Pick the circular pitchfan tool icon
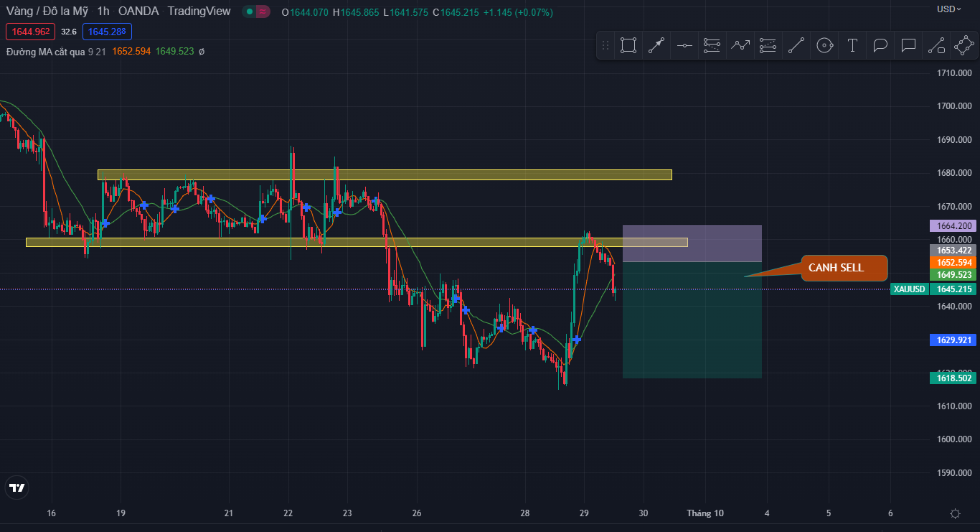This screenshot has height=532, width=980. 824,46
